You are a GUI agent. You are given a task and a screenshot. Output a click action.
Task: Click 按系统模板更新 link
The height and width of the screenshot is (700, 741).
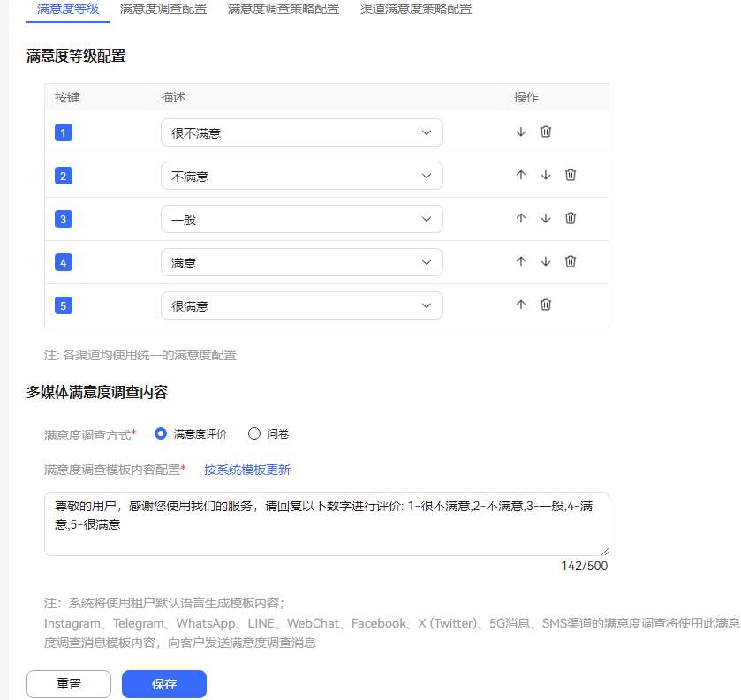coord(247,470)
